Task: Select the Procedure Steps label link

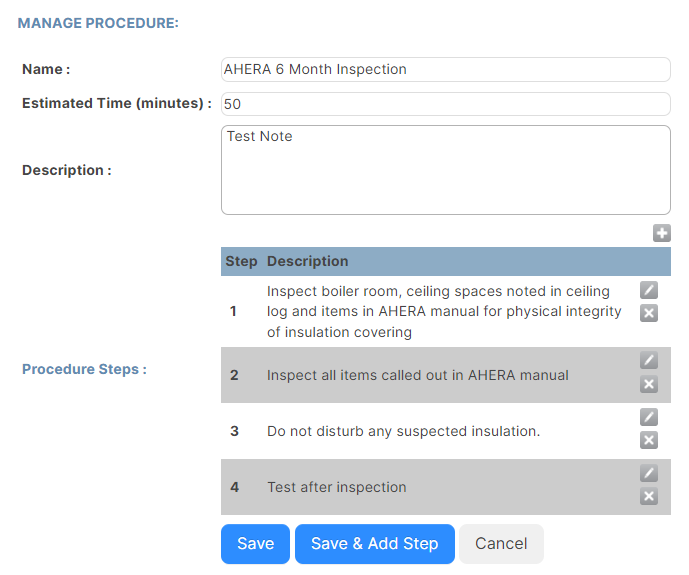Action: [x=84, y=369]
